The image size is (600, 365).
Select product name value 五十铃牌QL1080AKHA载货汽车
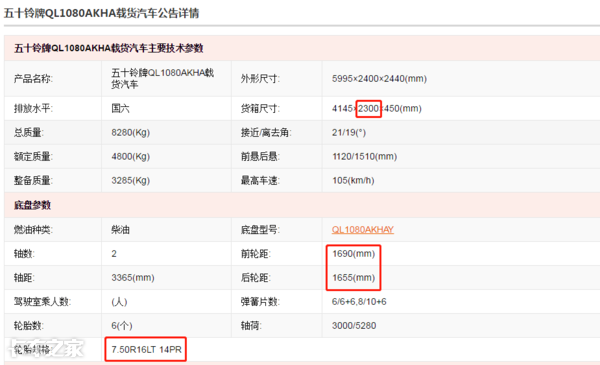tap(163, 78)
